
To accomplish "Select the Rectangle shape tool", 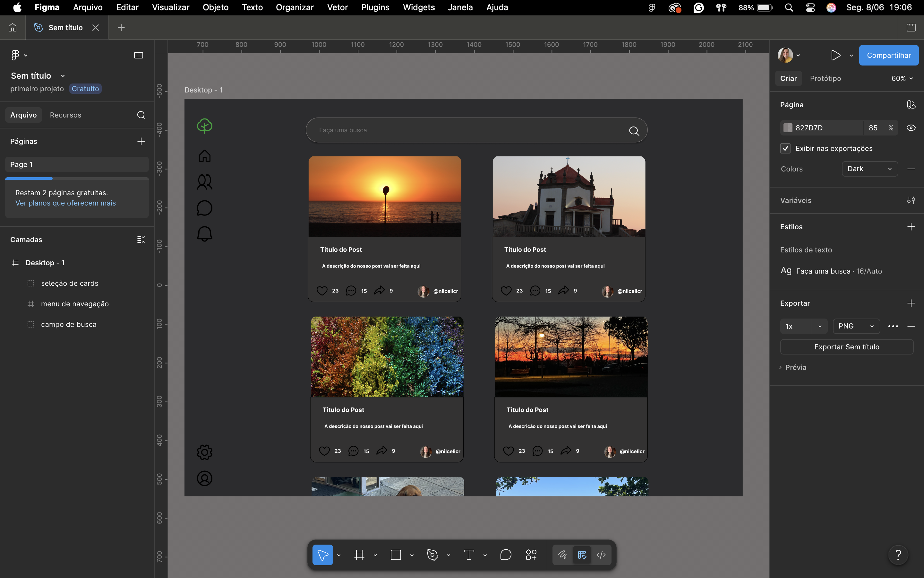I will pyautogui.click(x=396, y=555).
